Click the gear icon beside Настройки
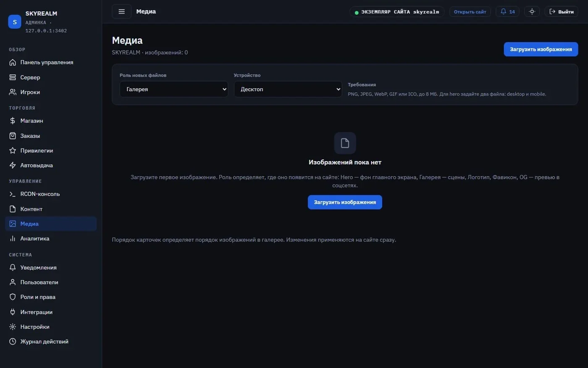Image resolution: width=588 pixels, height=368 pixels. (13, 327)
